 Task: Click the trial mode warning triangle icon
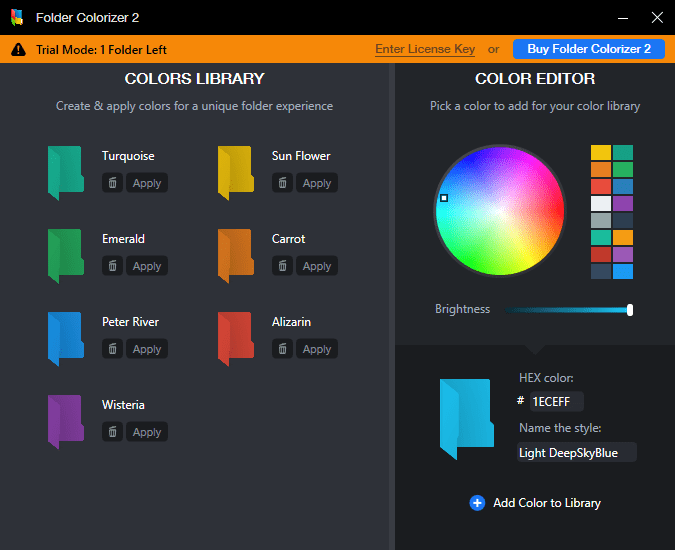pyautogui.click(x=18, y=50)
